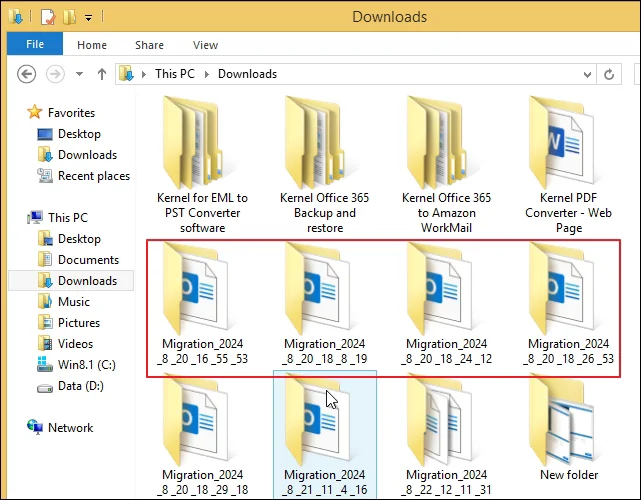
Task: Open the File ribbon tab
Action: point(35,44)
